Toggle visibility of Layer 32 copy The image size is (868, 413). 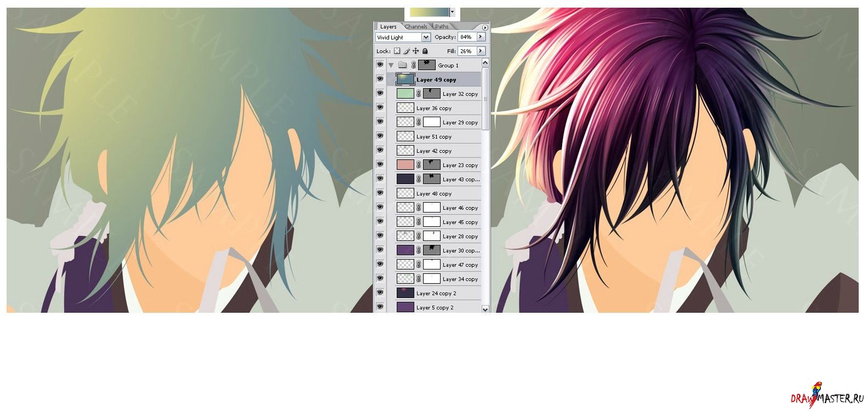(380, 93)
